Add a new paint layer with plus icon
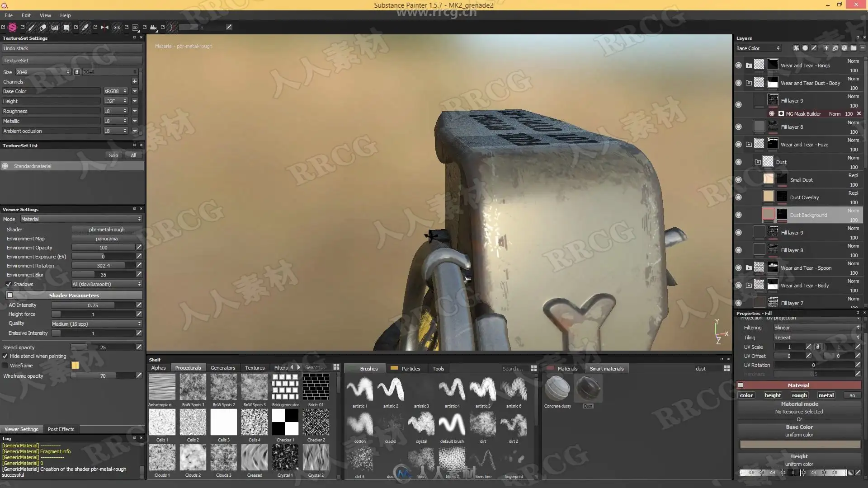 click(x=826, y=48)
